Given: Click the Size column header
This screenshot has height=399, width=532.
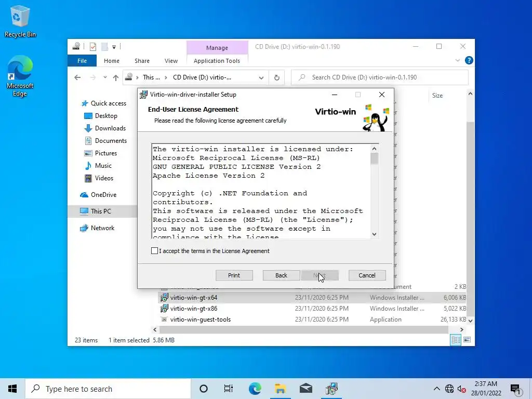Looking at the screenshot, I should 447,96.
